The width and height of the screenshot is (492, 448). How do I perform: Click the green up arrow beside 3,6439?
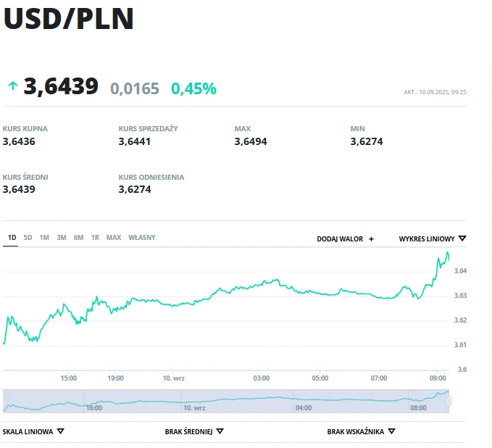12,86
